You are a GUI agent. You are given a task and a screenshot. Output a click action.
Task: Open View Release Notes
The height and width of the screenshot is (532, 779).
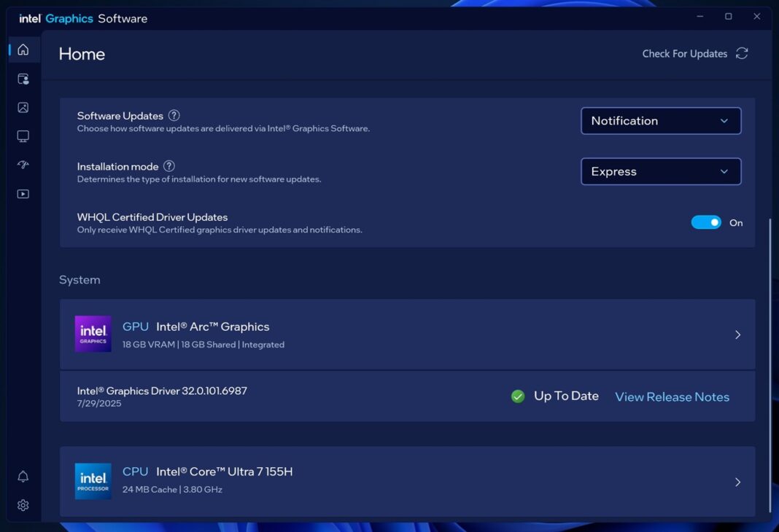pos(671,396)
